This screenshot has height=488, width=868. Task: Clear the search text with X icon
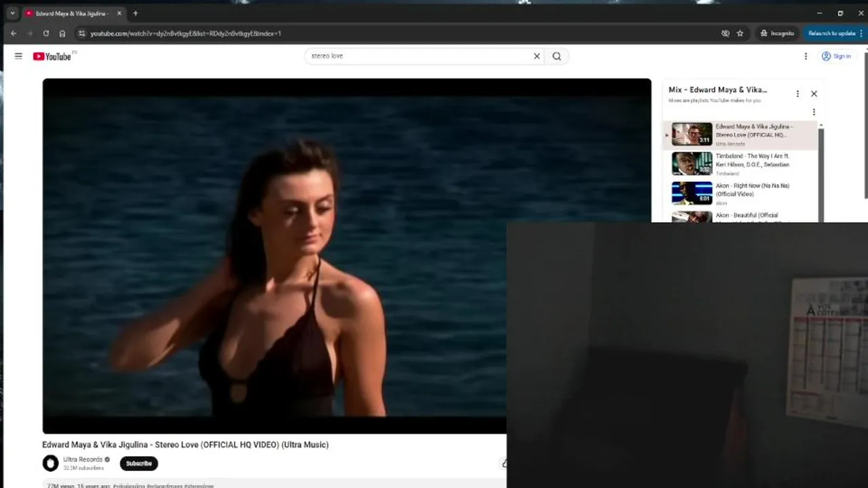pyautogui.click(x=537, y=56)
